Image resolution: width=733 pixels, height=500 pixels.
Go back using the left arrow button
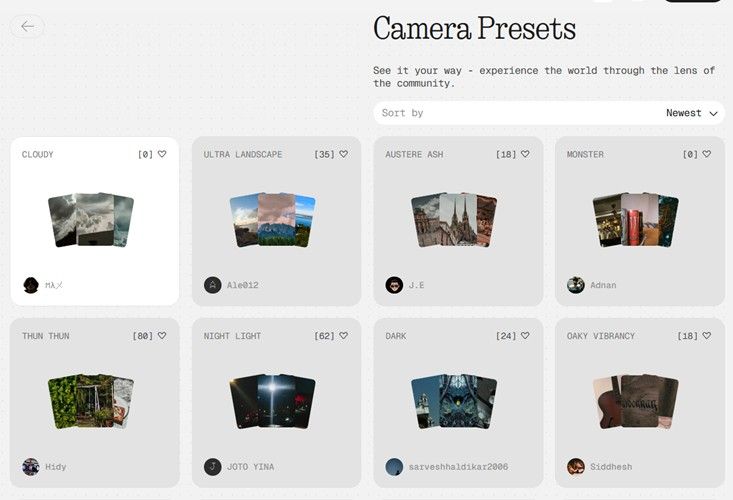pos(28,27)
